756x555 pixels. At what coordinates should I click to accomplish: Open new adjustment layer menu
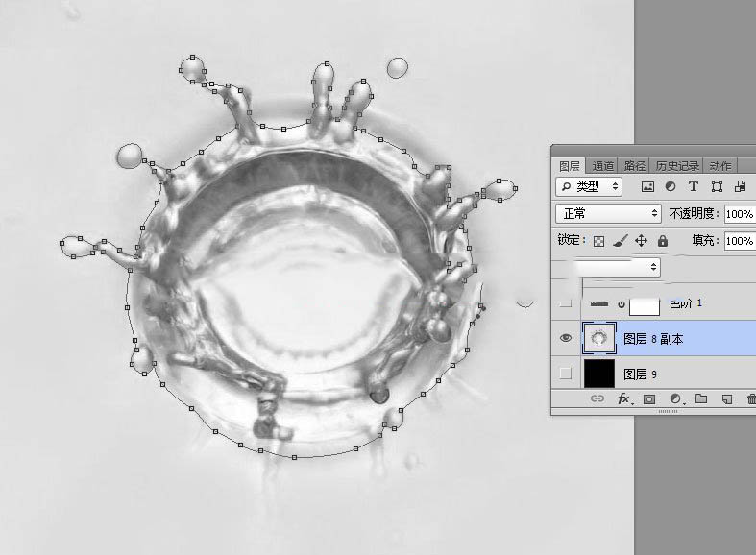675,398
